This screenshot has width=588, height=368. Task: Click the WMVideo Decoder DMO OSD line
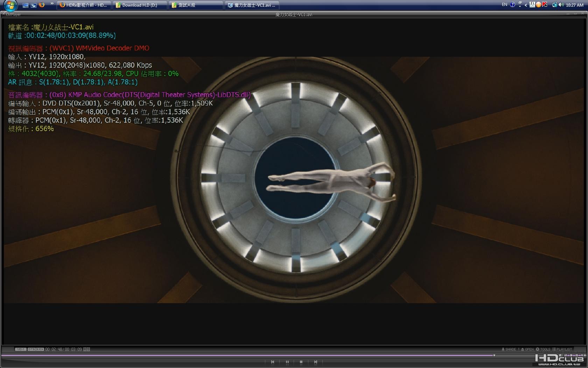79,48
